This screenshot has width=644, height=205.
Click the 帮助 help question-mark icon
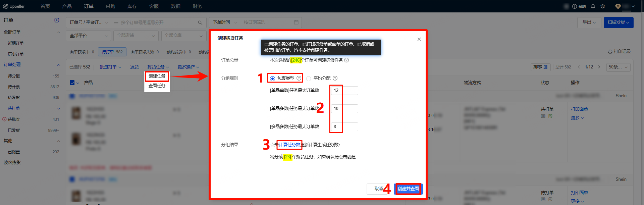pos(575,6)
